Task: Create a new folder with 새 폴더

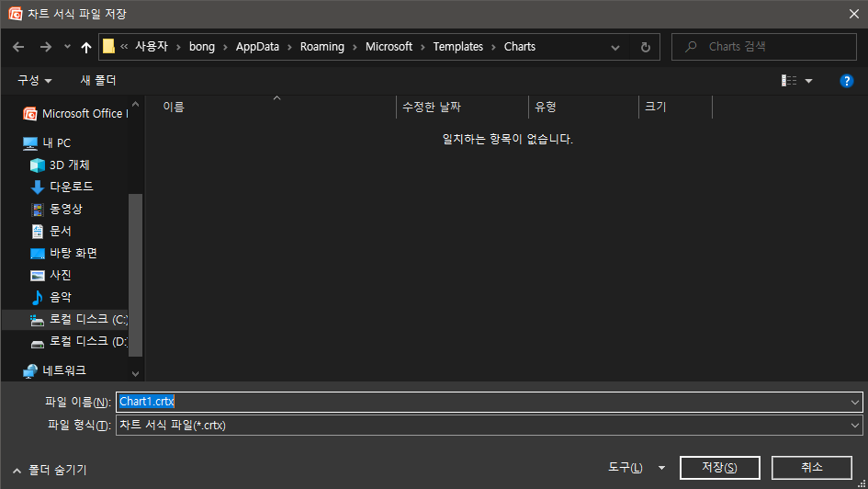Action: tap(98, 80)
